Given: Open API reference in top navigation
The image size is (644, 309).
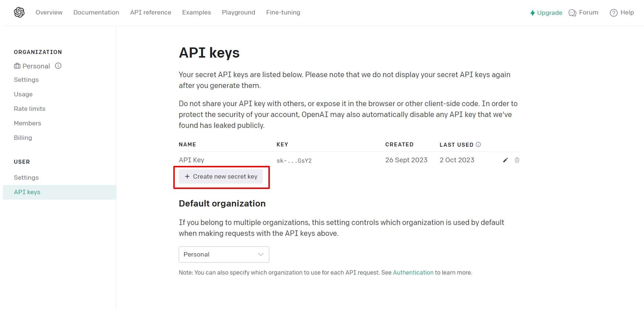Looking at the screenshot, I should [x=151, y=12].
